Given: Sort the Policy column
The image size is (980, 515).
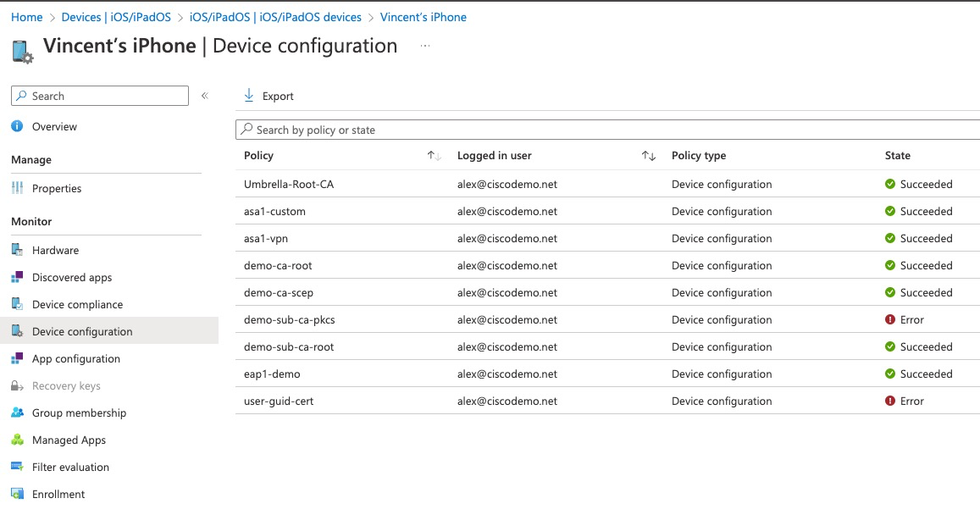Looking at the screenshot, I should click(x=433, y=156).
